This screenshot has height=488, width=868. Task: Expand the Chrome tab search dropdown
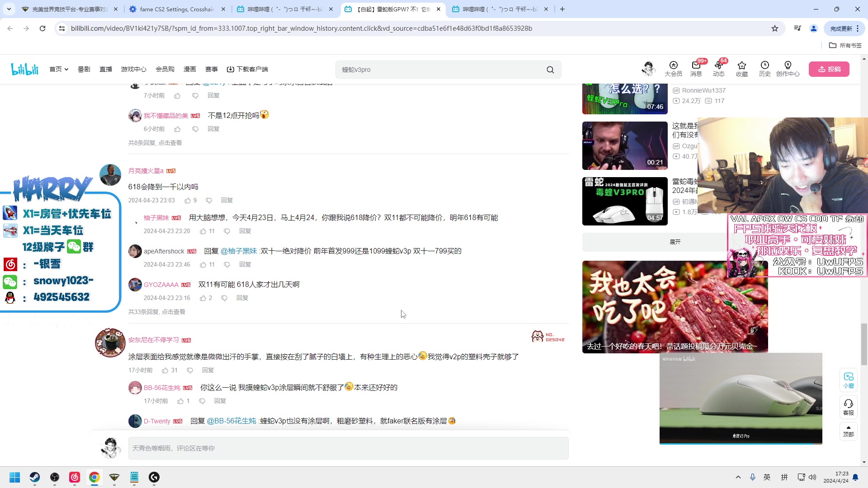pyautogui.click(x=9, y=9)
